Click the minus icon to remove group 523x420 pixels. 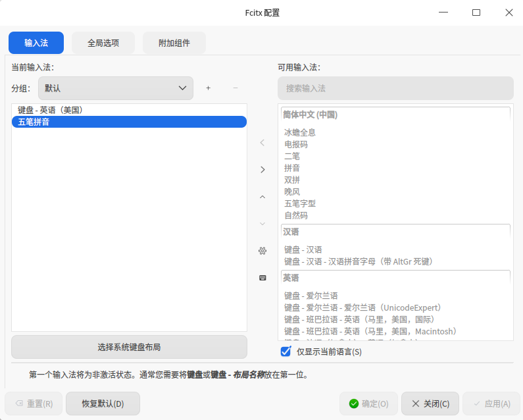coord(236,88)
